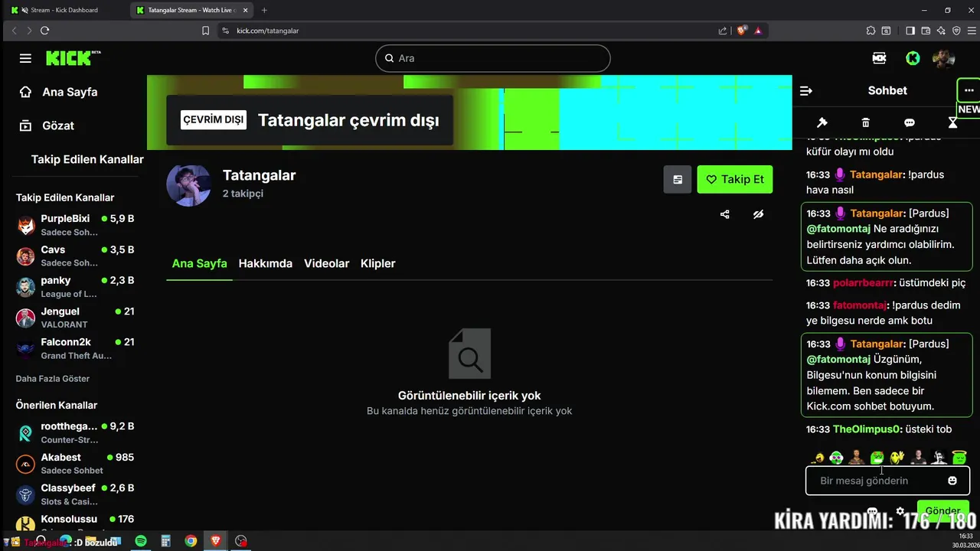
Task: Click the share icon below Takip Et
Action: coord(724,214)
